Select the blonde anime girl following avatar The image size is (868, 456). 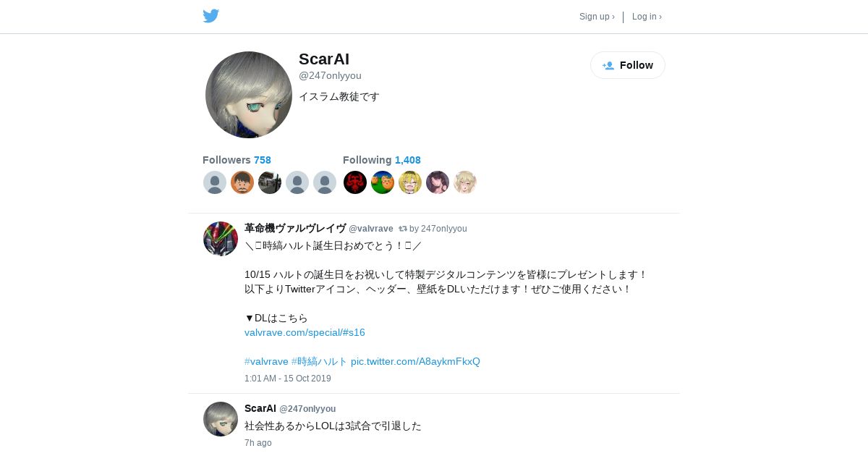coord(410,182)
